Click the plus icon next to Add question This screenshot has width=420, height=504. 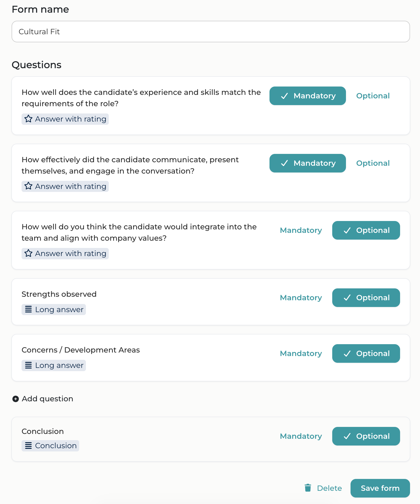pos(15,399)
